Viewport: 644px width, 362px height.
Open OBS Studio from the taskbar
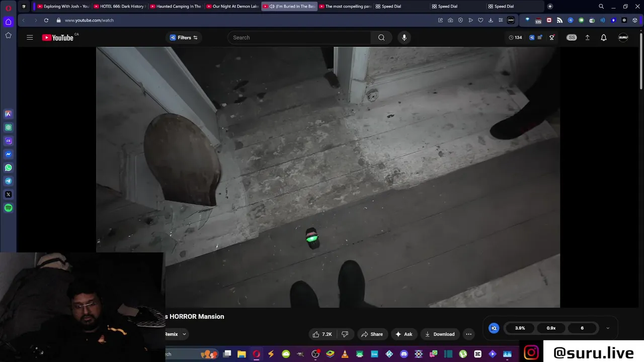[x=315, y=354]
